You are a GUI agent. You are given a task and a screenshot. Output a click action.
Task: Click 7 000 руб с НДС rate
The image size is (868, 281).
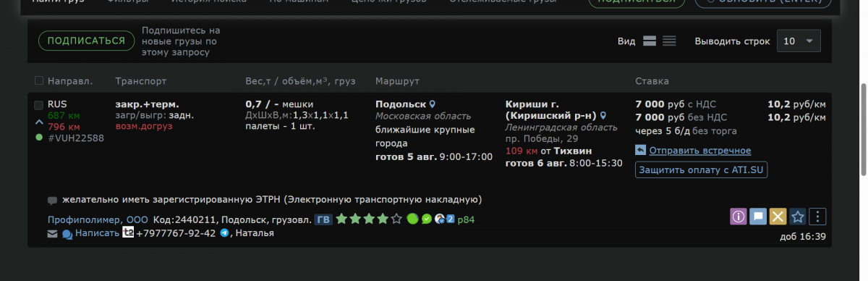(x=675, y=104)
